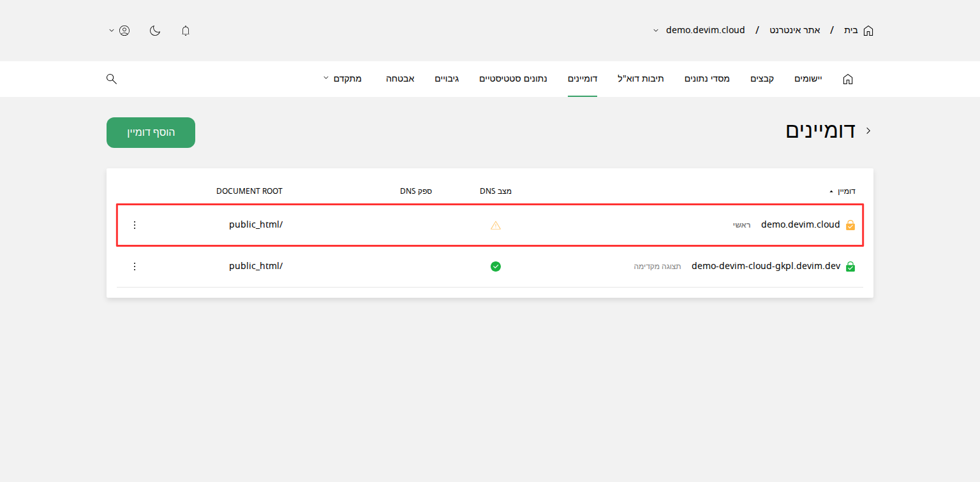Click בית breadcrumb link
The width and height of the screenshot is (980, 482).
[851, 30]
